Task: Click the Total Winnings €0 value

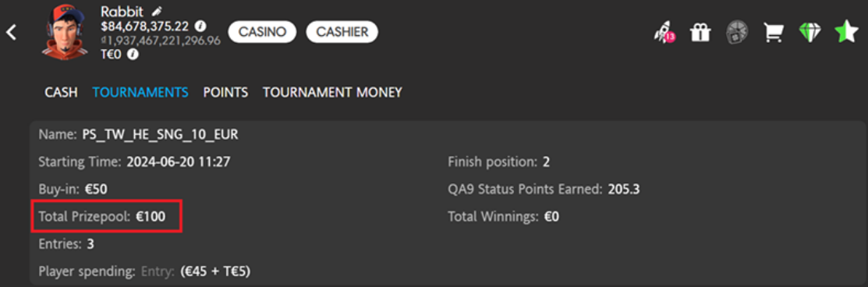Action: (x=551, y=217)
